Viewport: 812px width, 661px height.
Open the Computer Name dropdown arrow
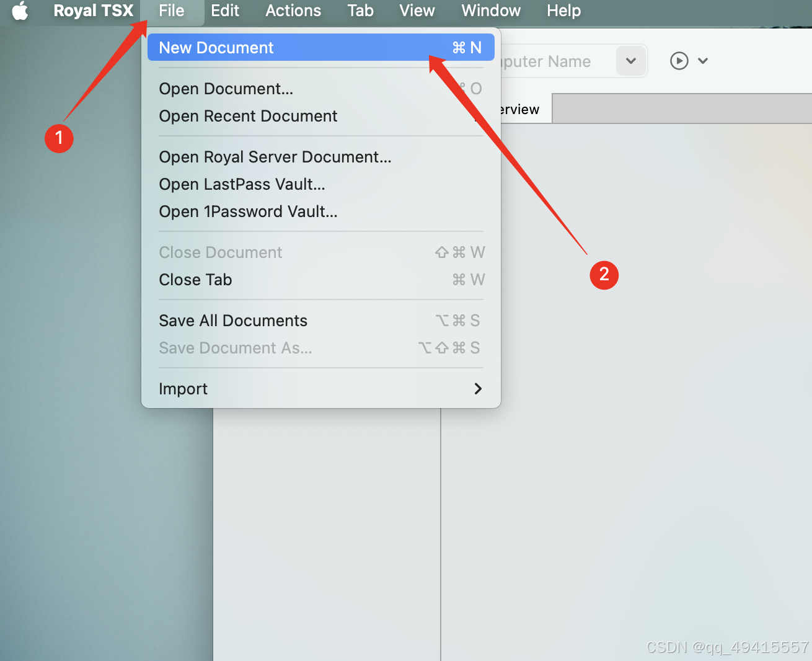point(631,61)
